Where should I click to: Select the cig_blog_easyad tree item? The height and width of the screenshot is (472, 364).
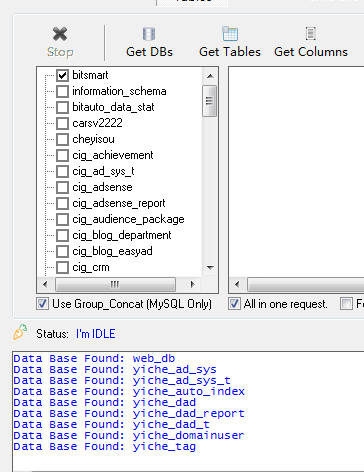tap(112, 251)
